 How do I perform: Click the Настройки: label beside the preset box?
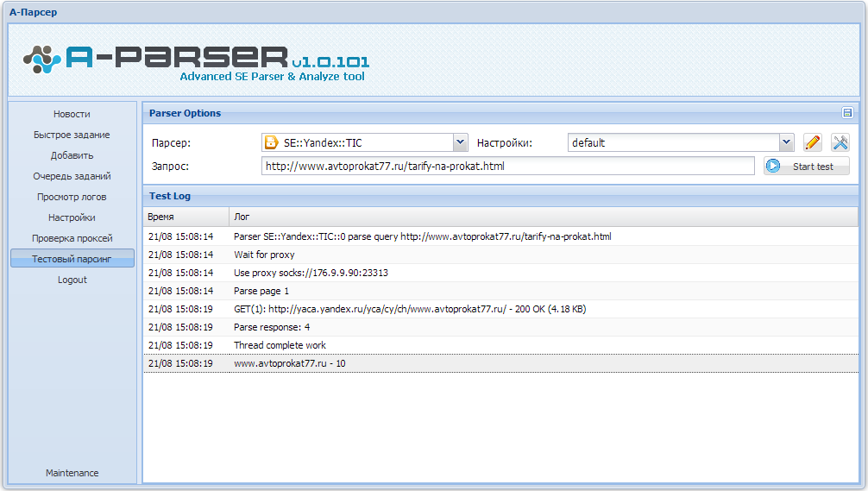point(504,143)
